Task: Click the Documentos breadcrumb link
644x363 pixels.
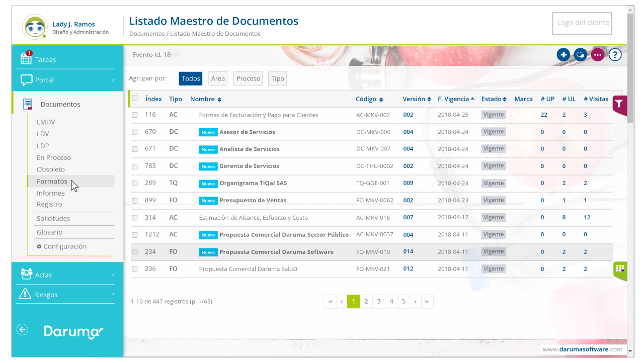Action: pos(147,34)
